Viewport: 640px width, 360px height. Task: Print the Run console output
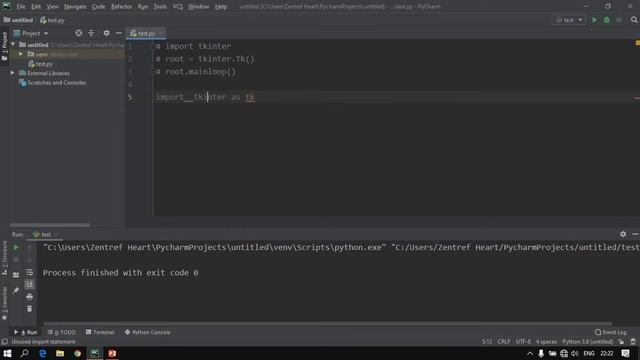click(x=29, y=297)
